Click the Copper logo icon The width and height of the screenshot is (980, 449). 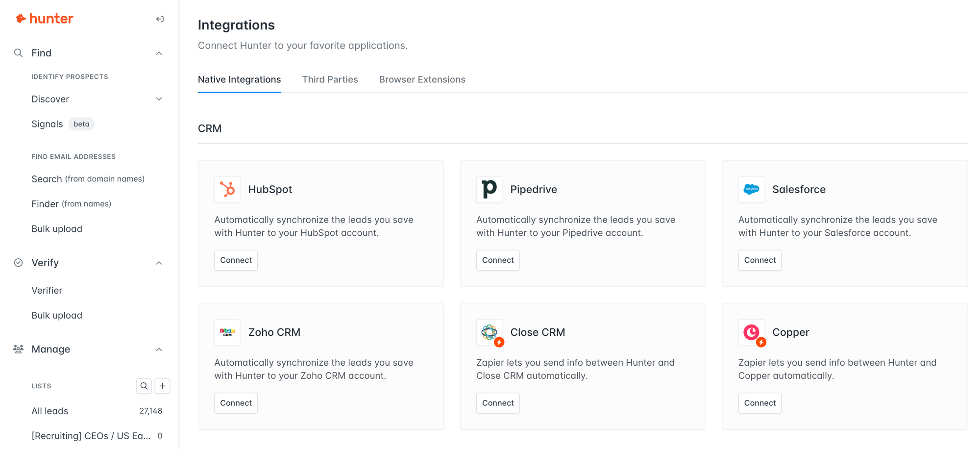point(751,332)
